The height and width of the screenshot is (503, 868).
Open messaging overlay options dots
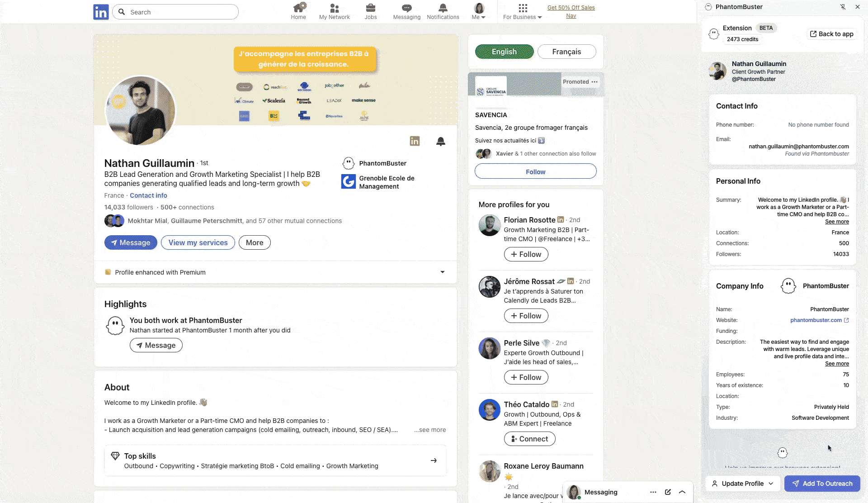[x=653, y=492]
